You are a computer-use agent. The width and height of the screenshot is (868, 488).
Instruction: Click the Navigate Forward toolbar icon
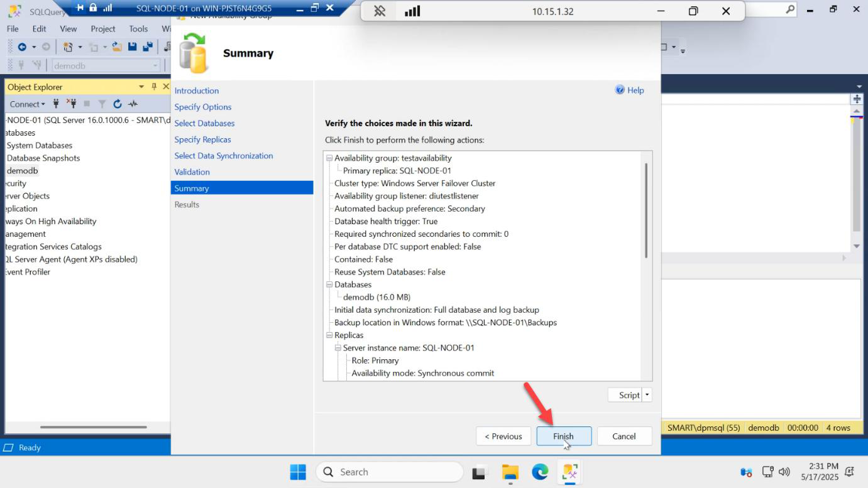click(x=46, y=47)
